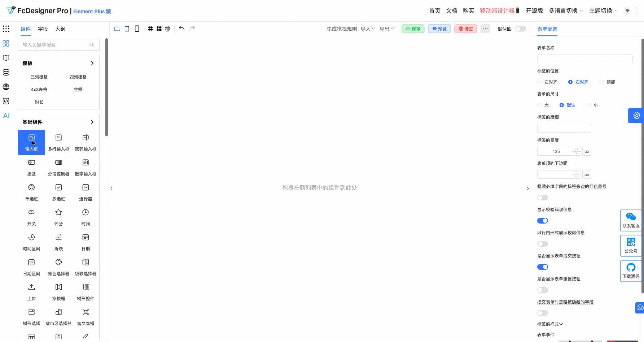The width and height of the screenshot is (644, 342).
Task: Click the 清空 clear button
Action: [x=465, y=29]
